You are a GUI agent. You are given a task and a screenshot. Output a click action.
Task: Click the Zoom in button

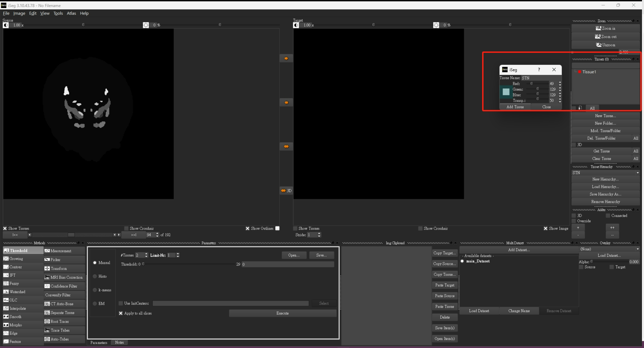(605, 28)
